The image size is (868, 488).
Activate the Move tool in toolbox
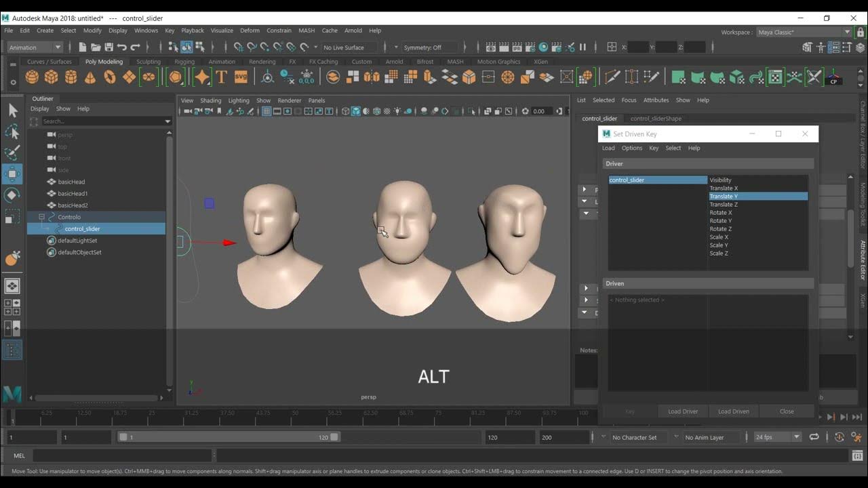point(13,174)
